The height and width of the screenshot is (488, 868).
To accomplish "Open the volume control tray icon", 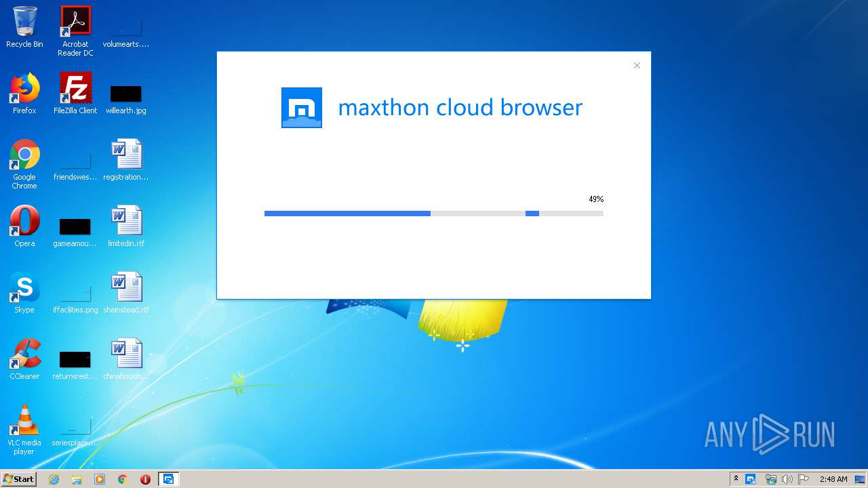I will click(x=787, y=479).
